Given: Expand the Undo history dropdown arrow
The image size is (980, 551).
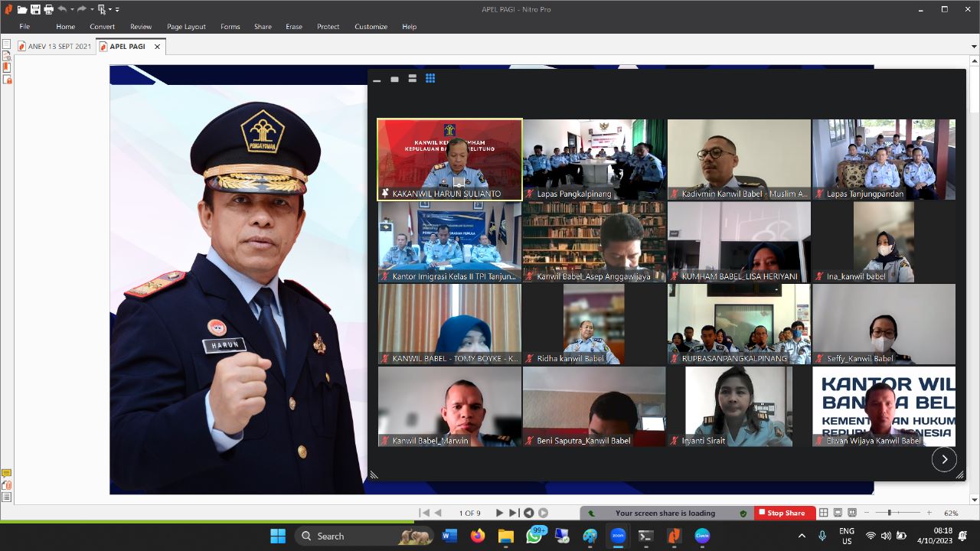Looking at the screenshot, I should click(73, 9).
